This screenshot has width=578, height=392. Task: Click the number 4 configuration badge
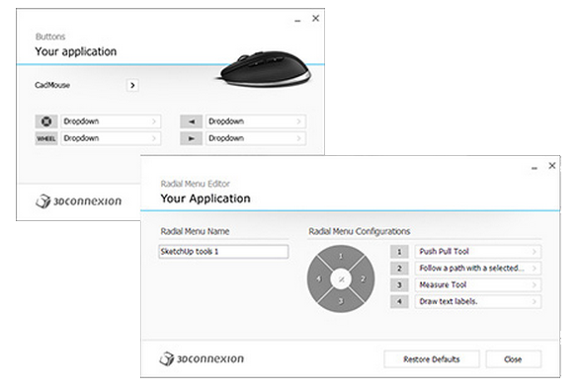coord(399,302)
